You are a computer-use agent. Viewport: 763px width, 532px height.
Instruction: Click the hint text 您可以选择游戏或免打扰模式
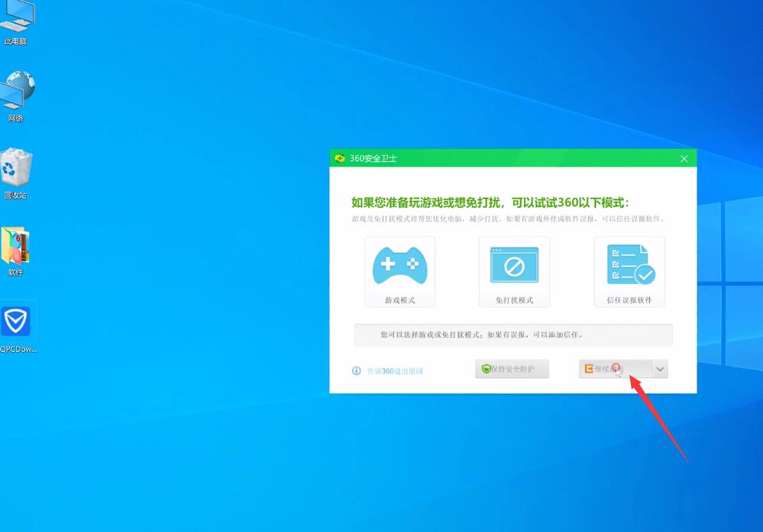[482, 335]
